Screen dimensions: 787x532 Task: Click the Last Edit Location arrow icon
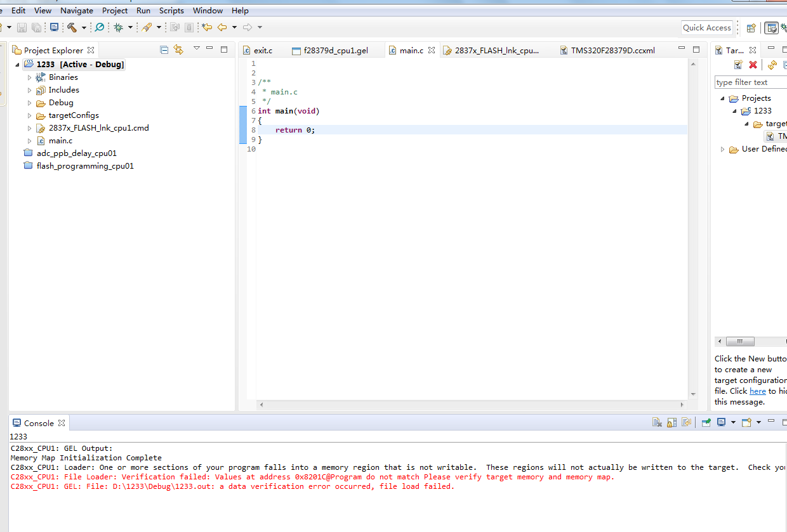tap(207, 27)
